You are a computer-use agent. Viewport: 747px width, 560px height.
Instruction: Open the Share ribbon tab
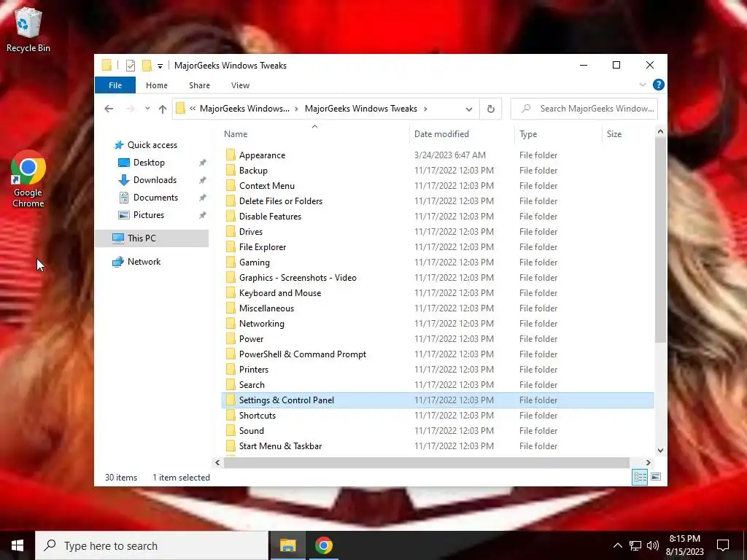tap(199, 85)
